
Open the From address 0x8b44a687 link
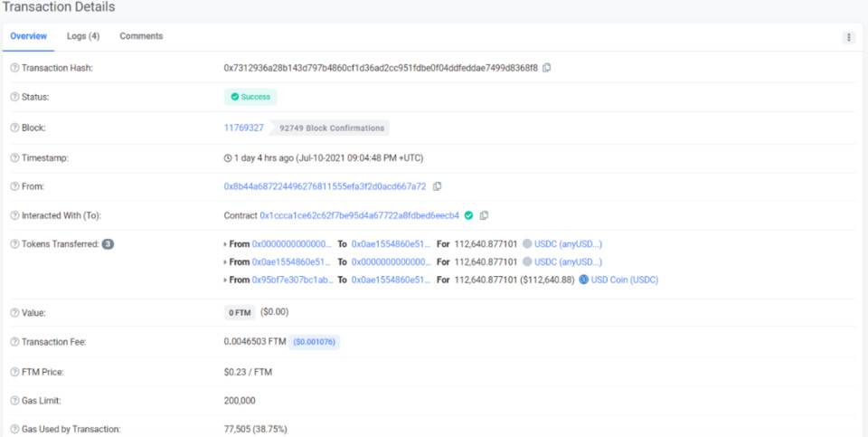(x=325, y=186)
